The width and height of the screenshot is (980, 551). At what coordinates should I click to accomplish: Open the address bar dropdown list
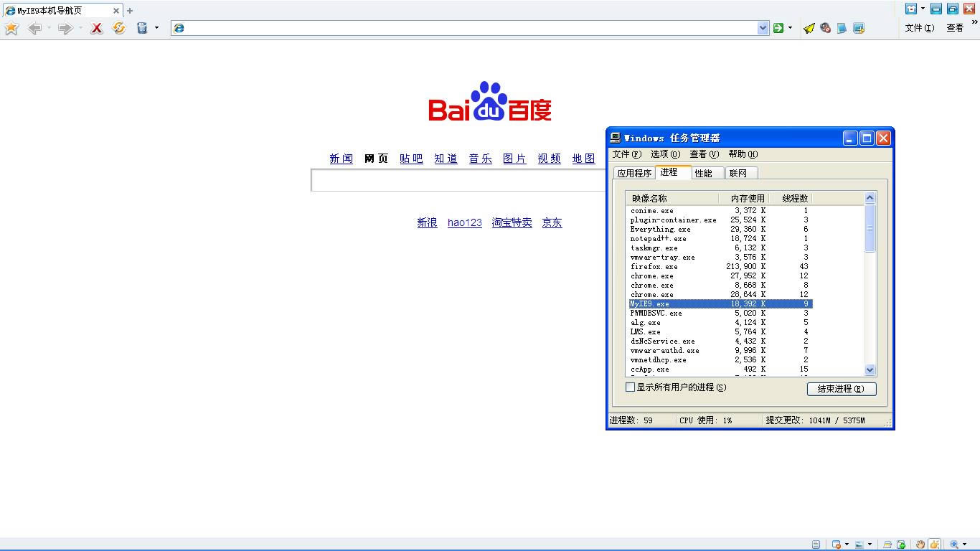[763, 28]
